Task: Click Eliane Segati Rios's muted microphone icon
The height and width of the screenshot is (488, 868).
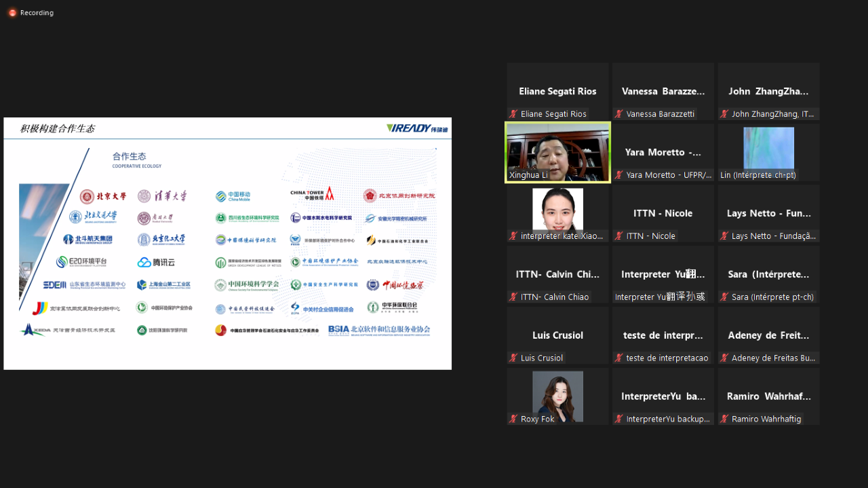Action: click(513, 114)
